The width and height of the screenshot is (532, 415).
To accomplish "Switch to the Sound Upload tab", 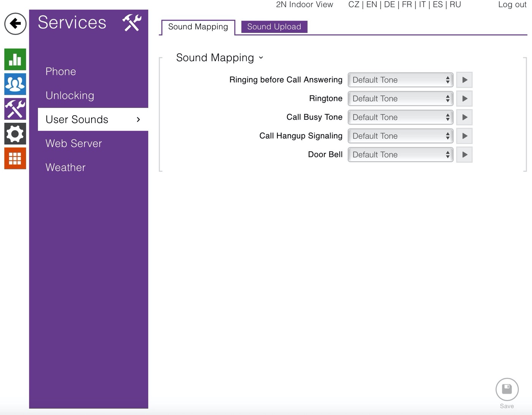I will (274, 27).
